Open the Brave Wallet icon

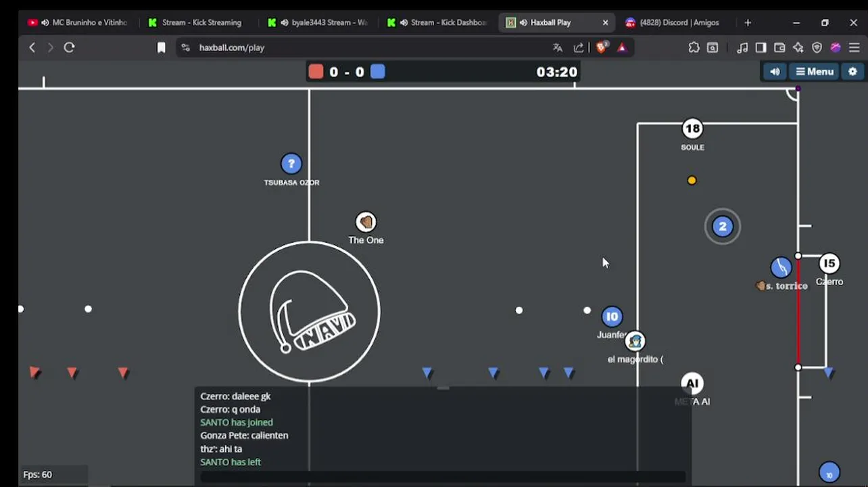click(x=779, y=47)
